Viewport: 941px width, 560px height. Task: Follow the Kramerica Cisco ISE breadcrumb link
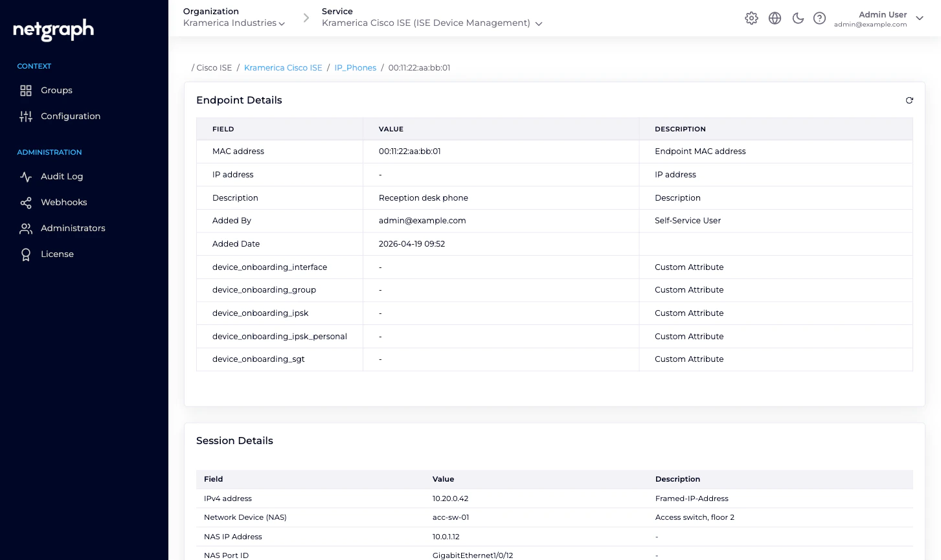click(283, 67)
